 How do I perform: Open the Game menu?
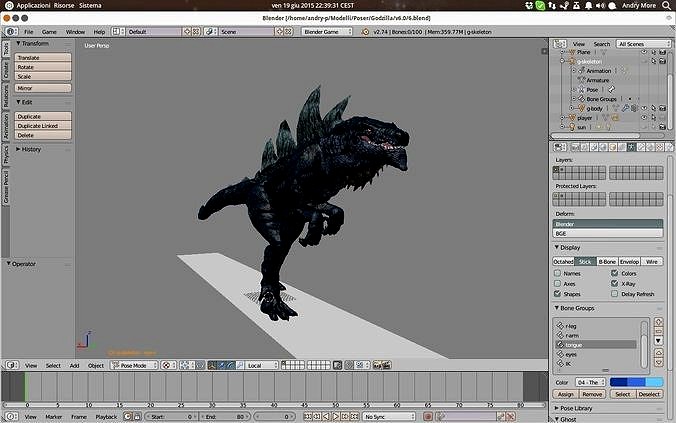pyautogui.click(x=49, y=31)
